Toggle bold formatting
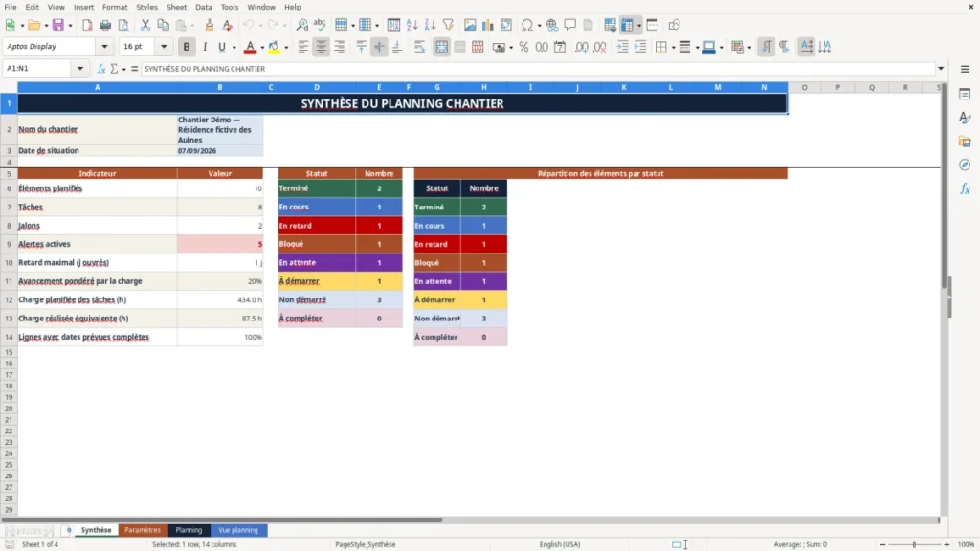Screen dimensions: 980x551 (x=187, y=47)
